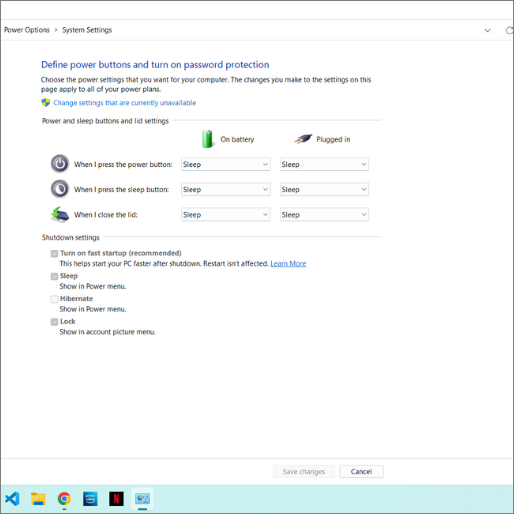Screen dimensions: 514x514
Task: Open Visual Studio Code from taskbar
Action: click(12, 499)
